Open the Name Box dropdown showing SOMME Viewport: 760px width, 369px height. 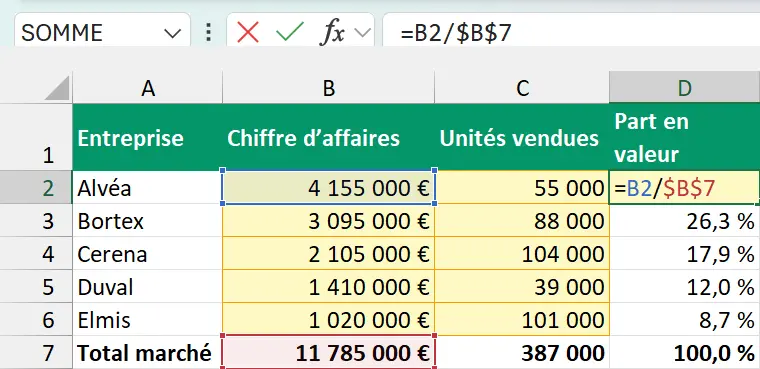click(172, 33)
